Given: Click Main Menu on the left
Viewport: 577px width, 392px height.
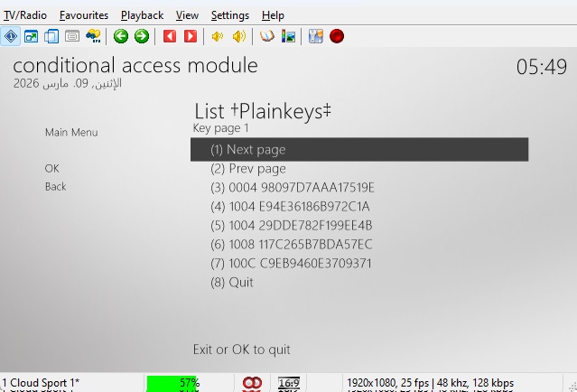Looking at the screenshot, I should click(71, 133).
